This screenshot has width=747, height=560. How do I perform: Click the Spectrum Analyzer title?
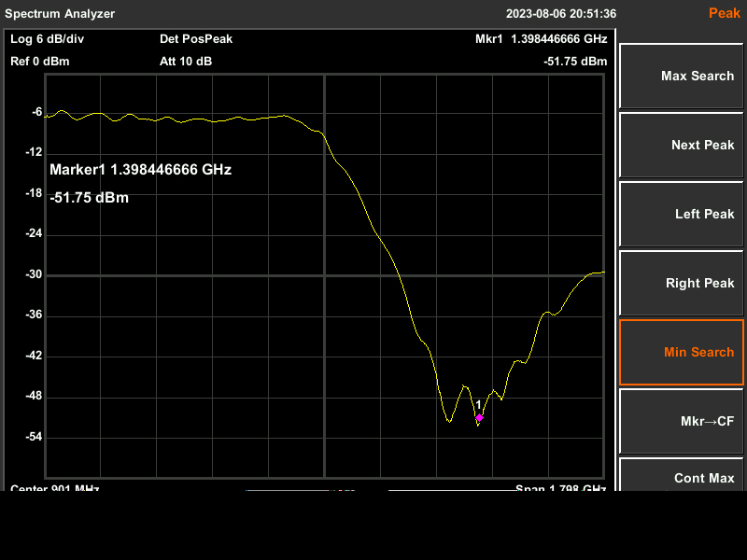(60, 14)
